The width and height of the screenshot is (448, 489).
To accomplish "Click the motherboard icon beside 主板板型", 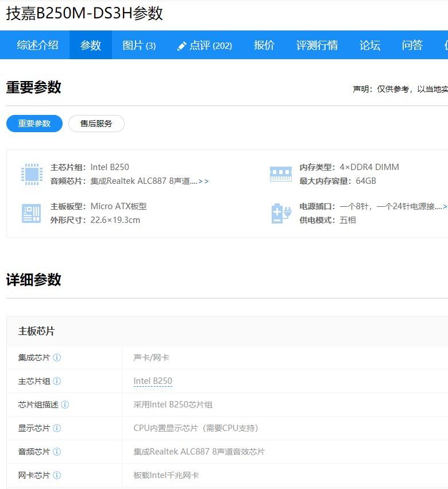I will coord(32,213).
